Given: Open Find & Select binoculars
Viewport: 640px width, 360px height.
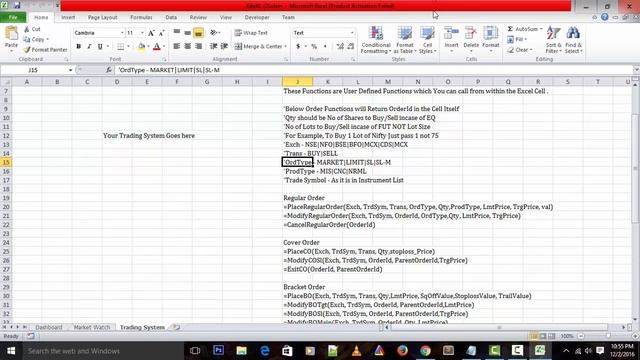Looking at the screenshot, I should coord(573,40).
